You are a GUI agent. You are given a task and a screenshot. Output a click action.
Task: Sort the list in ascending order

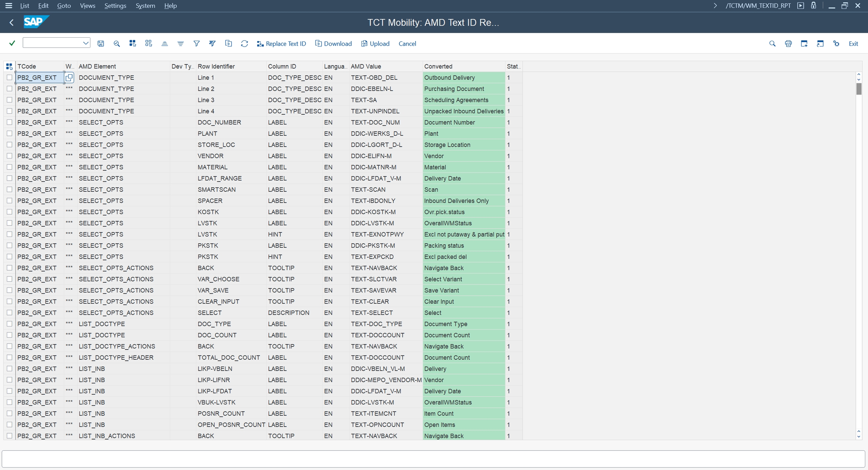tap(165, 44)
